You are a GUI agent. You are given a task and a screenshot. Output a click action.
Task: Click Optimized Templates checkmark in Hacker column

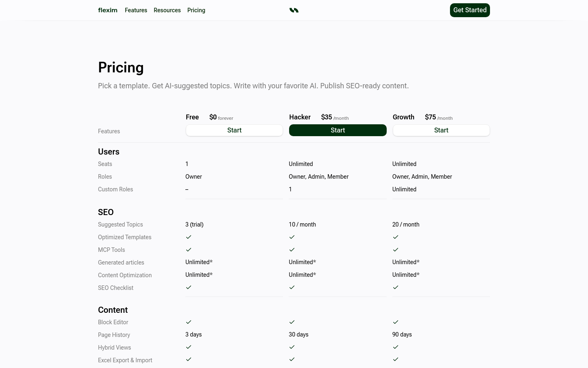click(292, 237)
